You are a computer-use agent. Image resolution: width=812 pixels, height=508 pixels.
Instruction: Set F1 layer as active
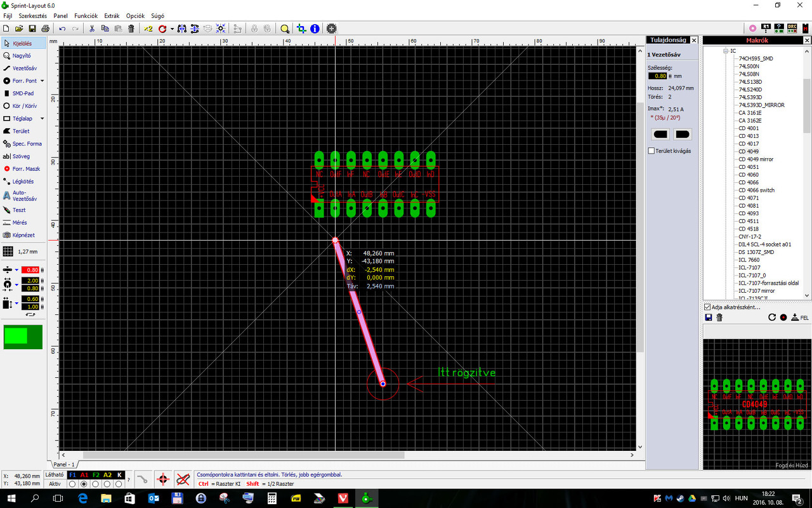point(72,484)
